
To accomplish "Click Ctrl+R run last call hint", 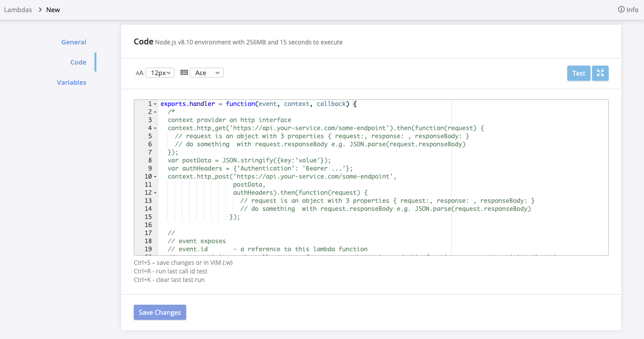I will (x=171, y=271).
